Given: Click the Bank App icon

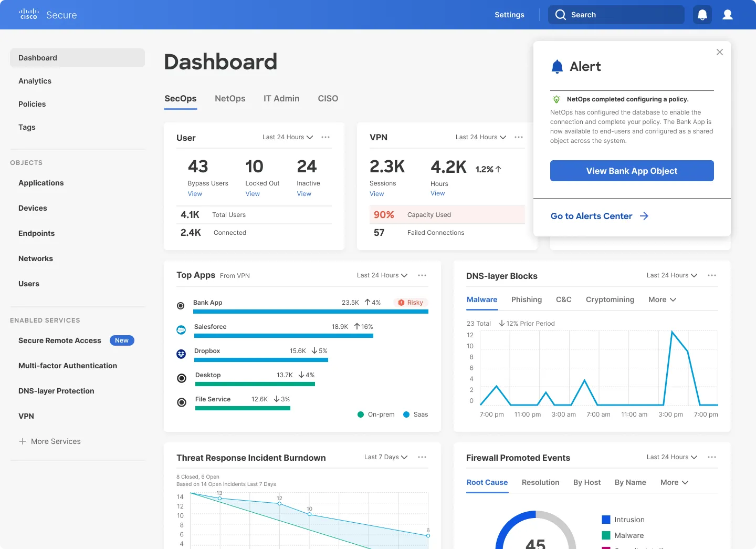Looking at the screenshot, I should pyautogui.click(x=181, y=306).
